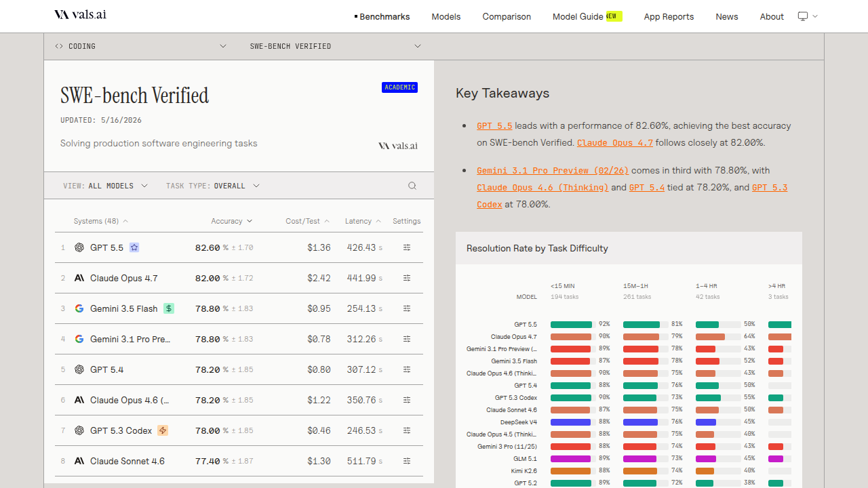868x488 pixels.
Task: Click the SWE-bench Verified title
Action: click(135, 96)
